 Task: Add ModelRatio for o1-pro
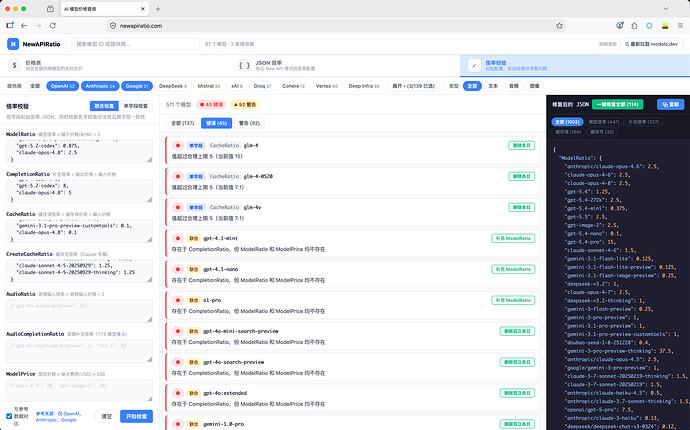[x=513, y=300]
